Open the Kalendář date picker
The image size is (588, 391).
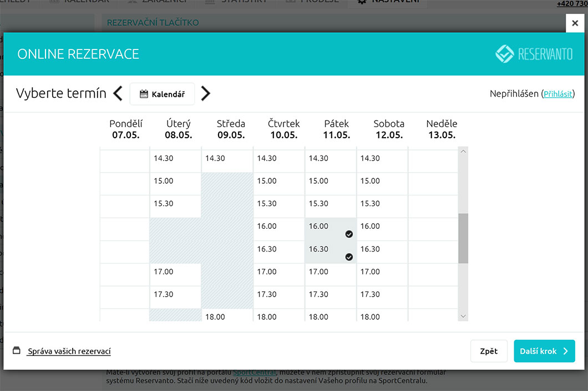coord(162,94)
